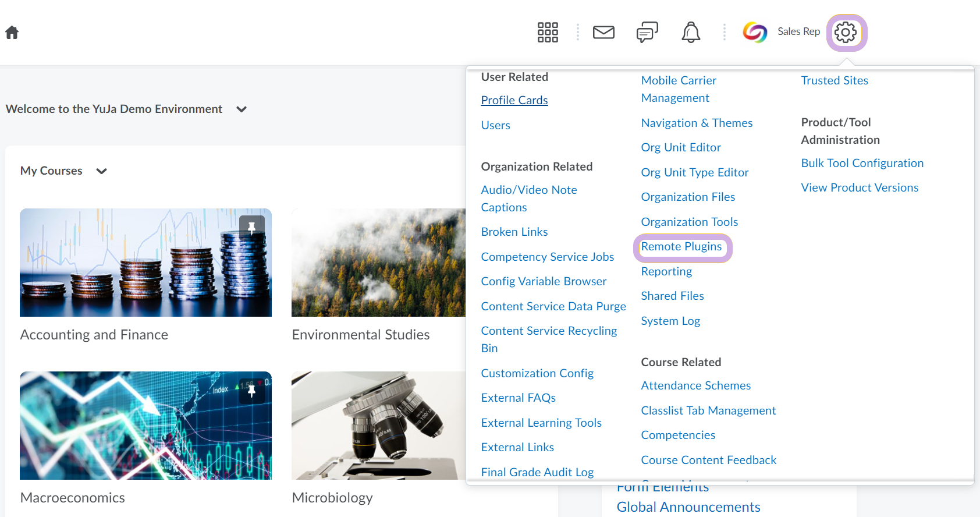Click the swirl profile avatar icon

point(755,32)
